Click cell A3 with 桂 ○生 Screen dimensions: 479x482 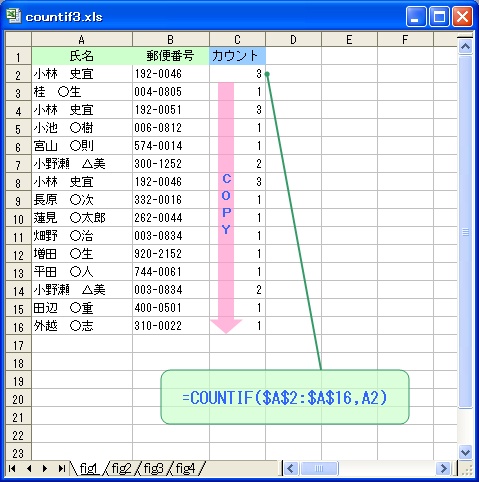(82, 92)
